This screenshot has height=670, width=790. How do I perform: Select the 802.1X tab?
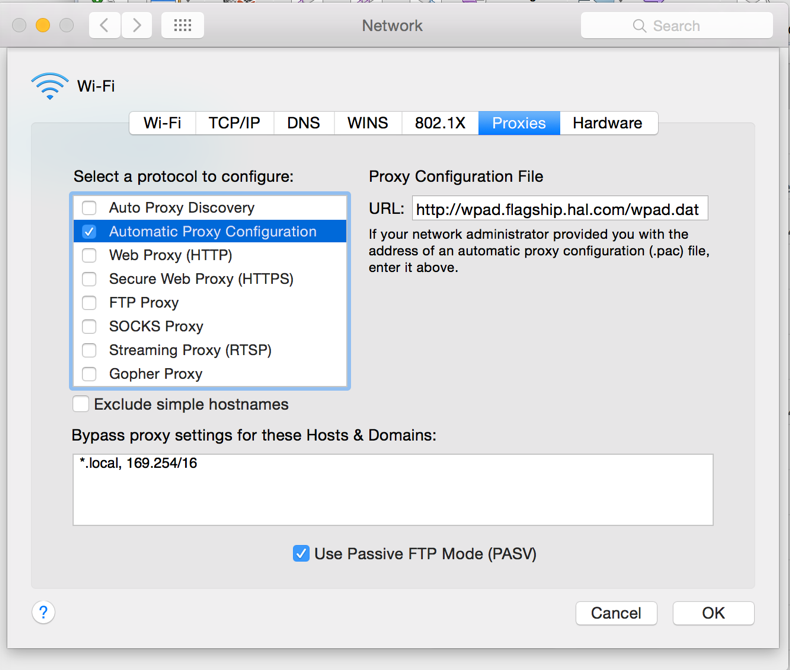point(440,123)
